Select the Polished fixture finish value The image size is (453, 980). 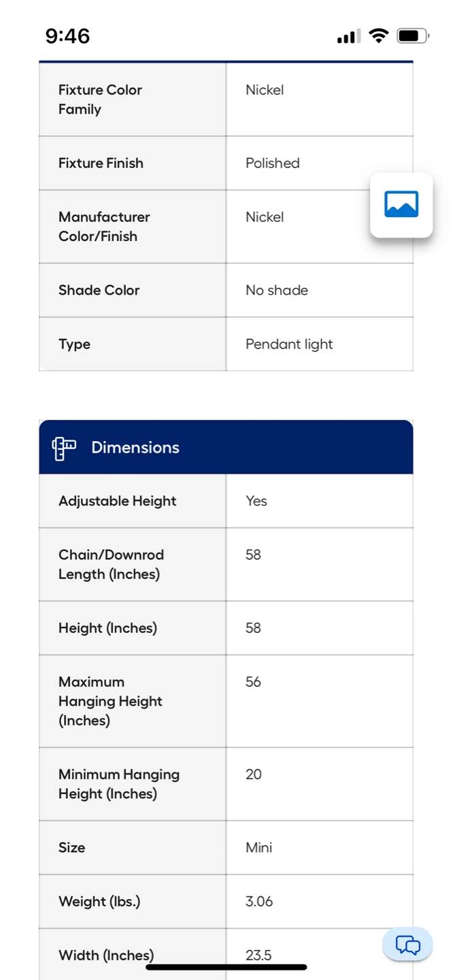pyautogui.click(x=273, y=163)
